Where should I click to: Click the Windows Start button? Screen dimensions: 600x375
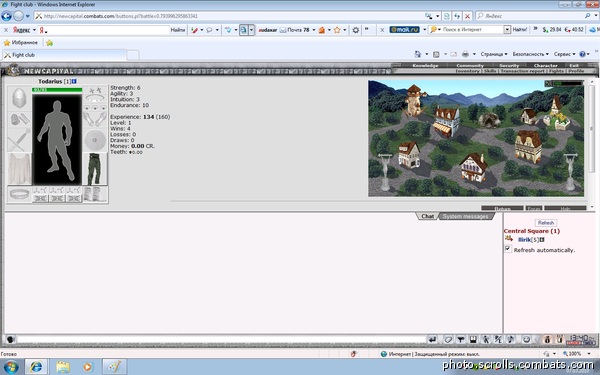point(11,367)
